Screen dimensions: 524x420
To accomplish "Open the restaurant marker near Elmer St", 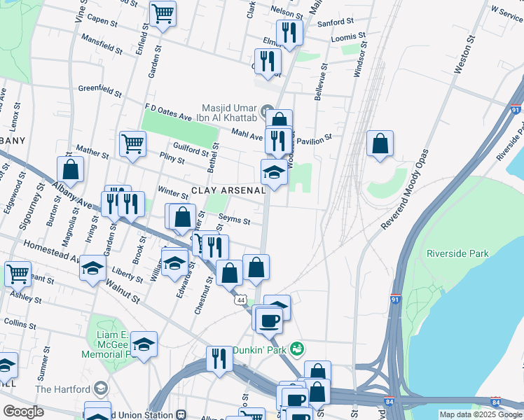I will point(268,61).
